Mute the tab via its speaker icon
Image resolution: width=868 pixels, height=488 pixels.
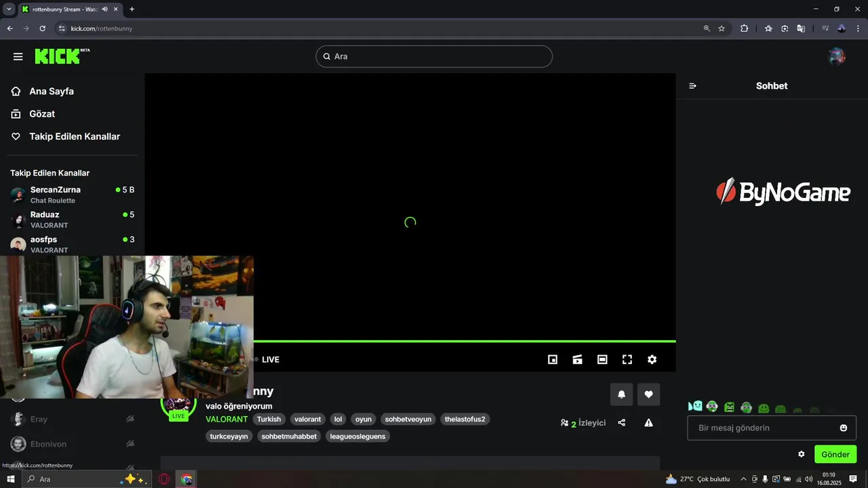point(104,9)
